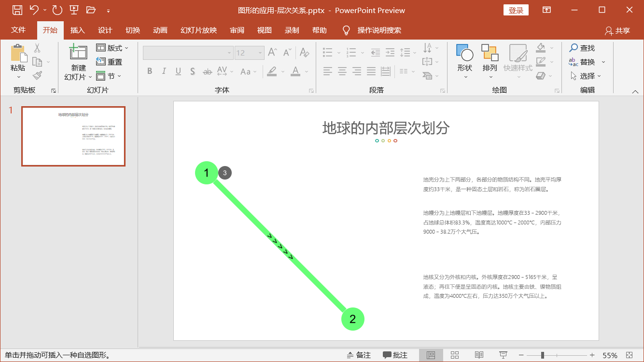
Task: Fit slide to current window icon
Action: [x=630, y=355]
